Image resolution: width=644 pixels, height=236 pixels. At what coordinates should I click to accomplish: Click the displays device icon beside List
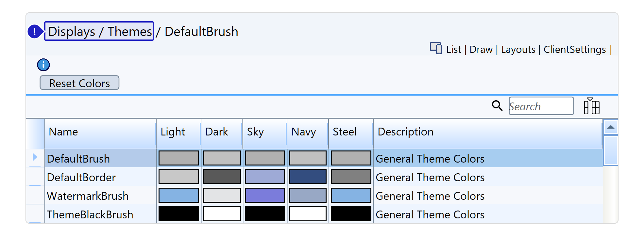[436, 48]
